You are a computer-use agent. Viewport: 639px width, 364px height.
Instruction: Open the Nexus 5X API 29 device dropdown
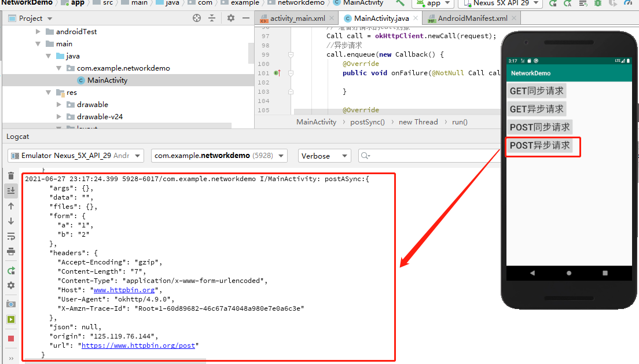pyautogui.click(x=501, y=3)
